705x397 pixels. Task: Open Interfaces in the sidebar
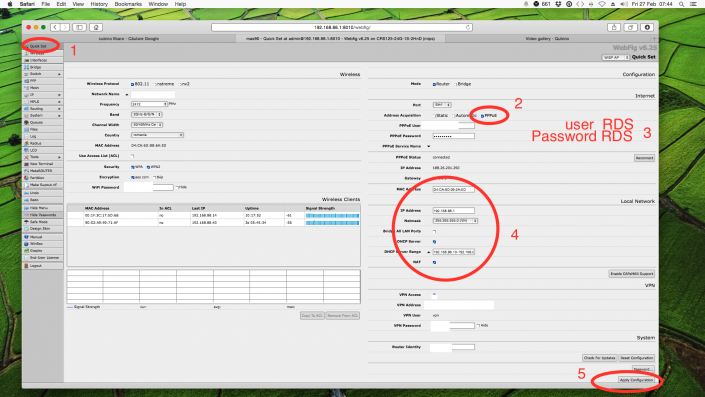click(x=43, y=60)
